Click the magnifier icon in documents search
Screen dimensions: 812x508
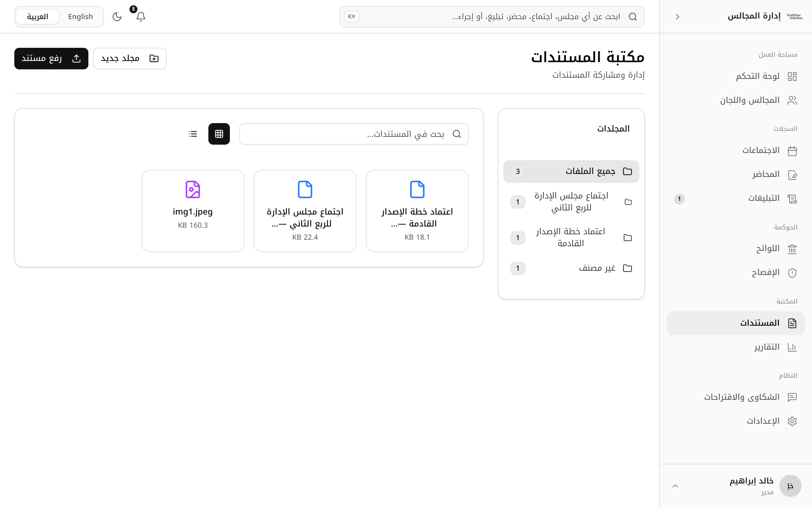[x=457, y=134]
